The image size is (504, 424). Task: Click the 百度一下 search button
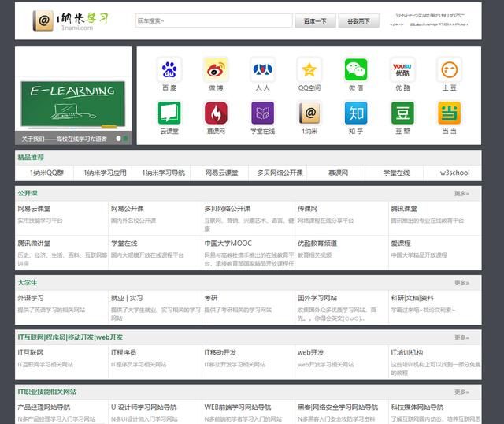[315, 21]
